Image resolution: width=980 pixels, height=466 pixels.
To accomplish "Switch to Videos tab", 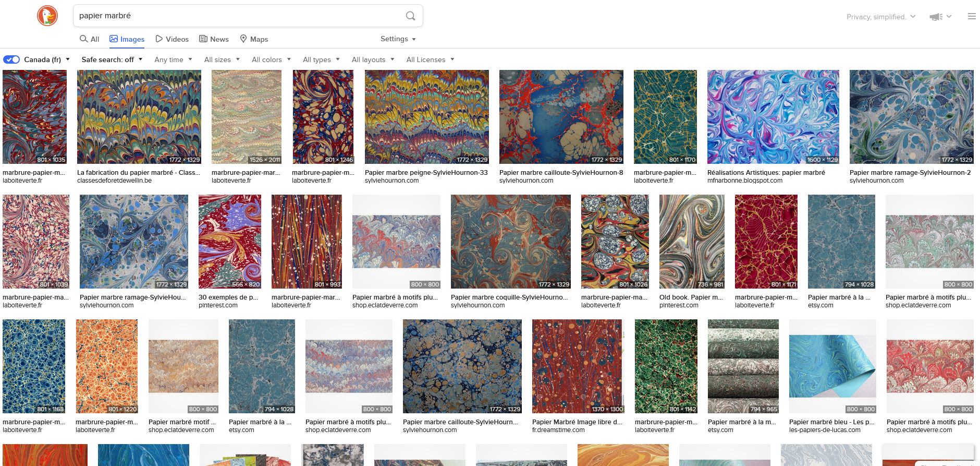I will coord(172,39).
